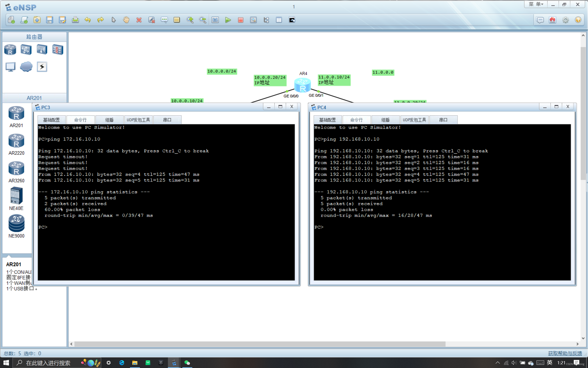Open File Explorer from the taskbar
Image resolution: width=588 pixels, height=368 pixels.
[x=135, y=363]
